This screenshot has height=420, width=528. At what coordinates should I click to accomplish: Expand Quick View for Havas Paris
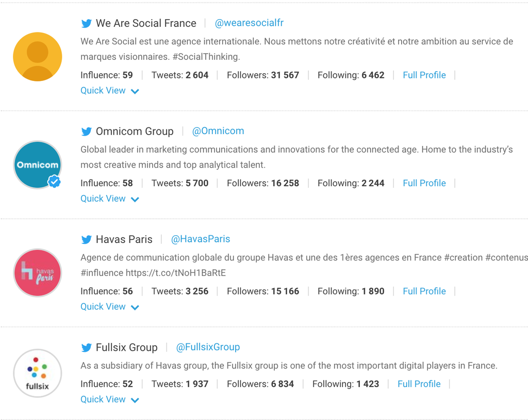(109, 307)
